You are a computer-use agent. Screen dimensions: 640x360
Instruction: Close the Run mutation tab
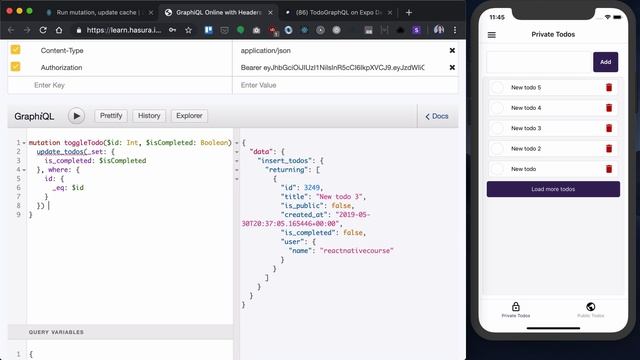(x=151, y=13)
